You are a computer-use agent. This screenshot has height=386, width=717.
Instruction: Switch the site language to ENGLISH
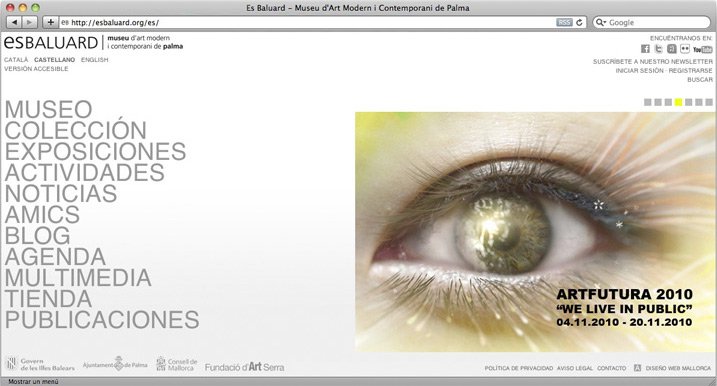pyautogui.click(x=95, y=60)
